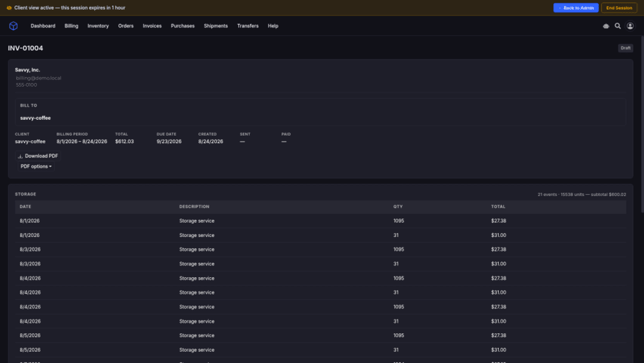Select the Transfers nav item

247,26
